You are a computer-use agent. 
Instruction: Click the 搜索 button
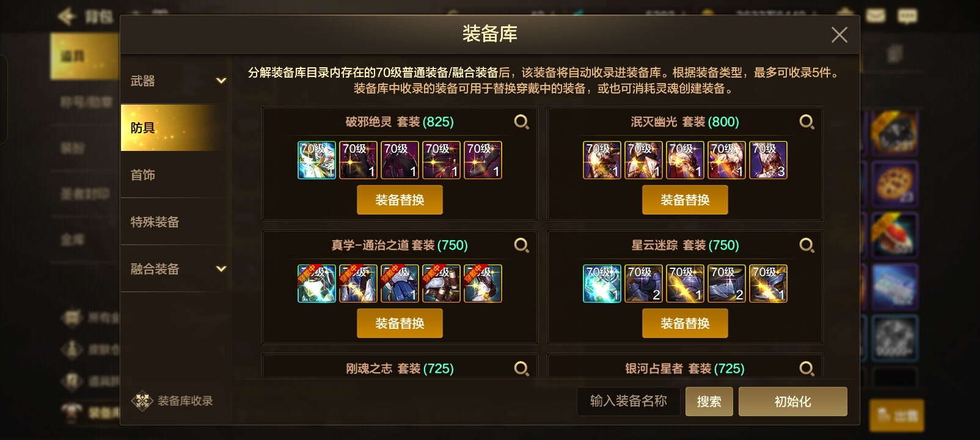point(709,402)
